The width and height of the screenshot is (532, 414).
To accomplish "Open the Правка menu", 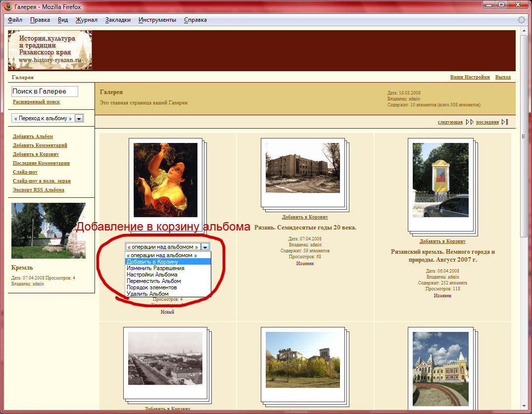I will click(40, 20).
